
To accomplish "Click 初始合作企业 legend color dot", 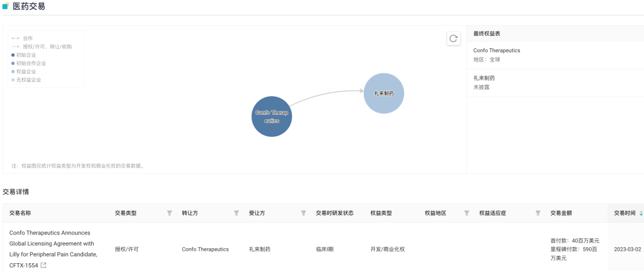I will [x=13, y=63].
